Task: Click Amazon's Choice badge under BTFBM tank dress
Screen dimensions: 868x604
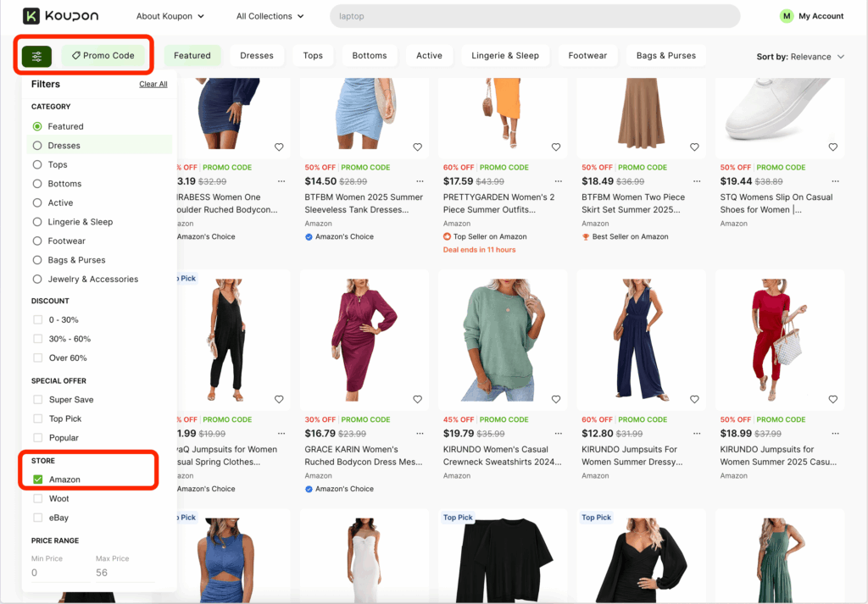Action: coord(339,236)
